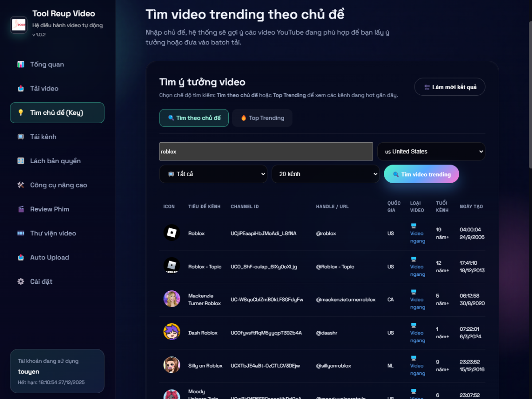
Task: Open the Tải kênh section
Action: [x=43, y=137]
